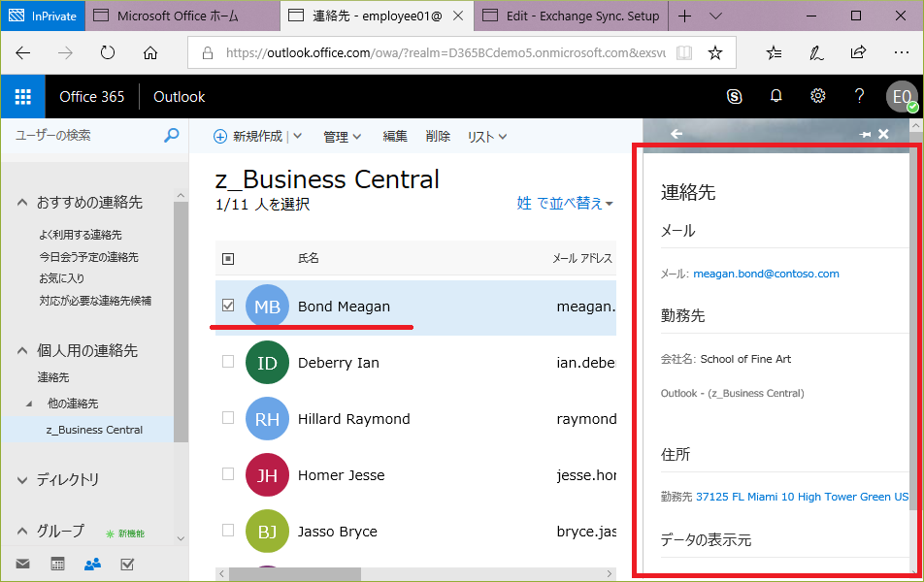Collapse the おすすめの連絡先 section
The image size is (924, 582).
click(x=22, y=203)
